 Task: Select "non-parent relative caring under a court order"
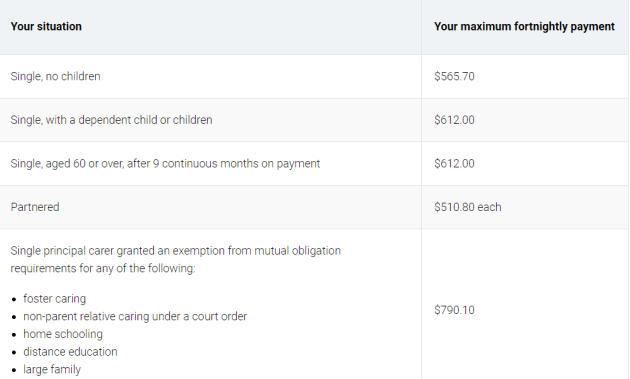[x=135, y=317]
